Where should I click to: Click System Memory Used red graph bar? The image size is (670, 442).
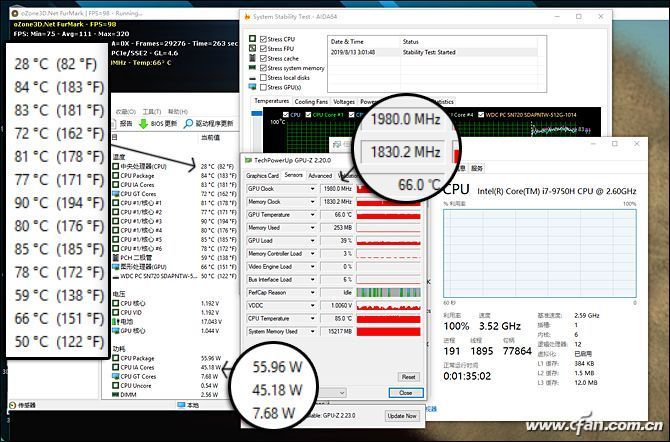(x=388, y=331)
